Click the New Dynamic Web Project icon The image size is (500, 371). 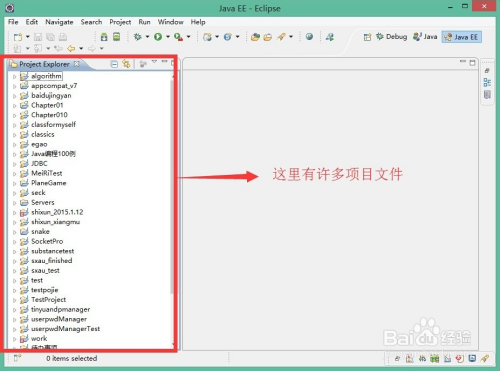[x=207, y=37]
